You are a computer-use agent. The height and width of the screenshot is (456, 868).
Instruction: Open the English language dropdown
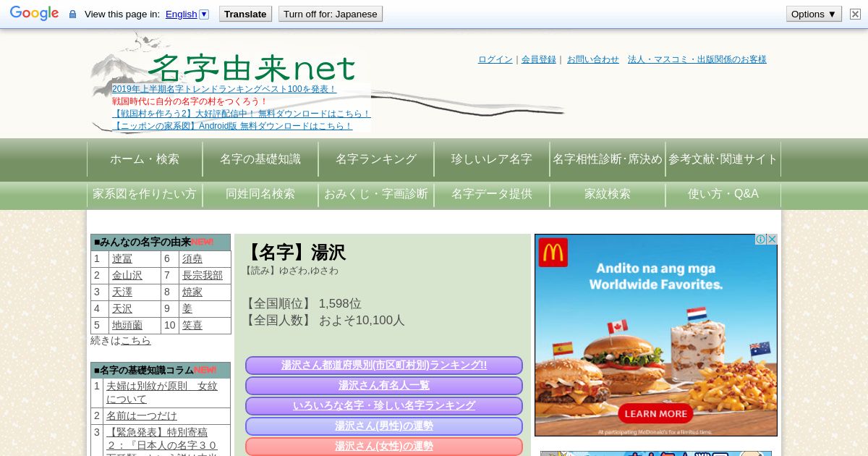point(187,14)
